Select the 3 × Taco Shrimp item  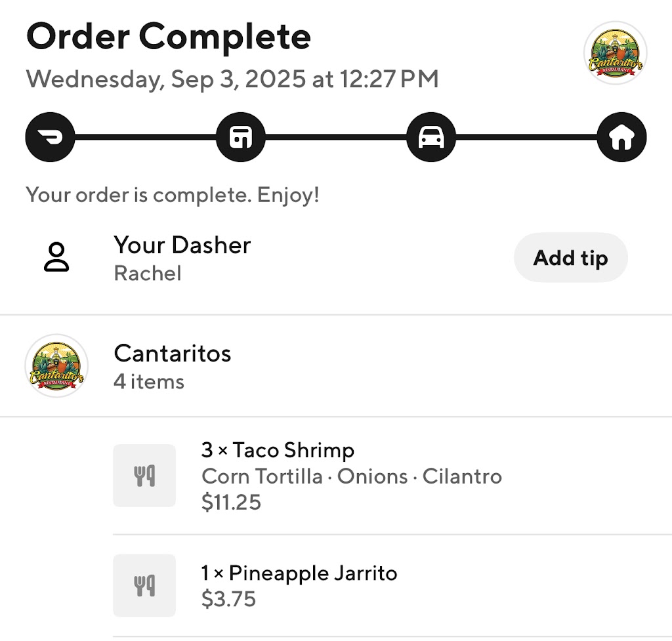278,451
